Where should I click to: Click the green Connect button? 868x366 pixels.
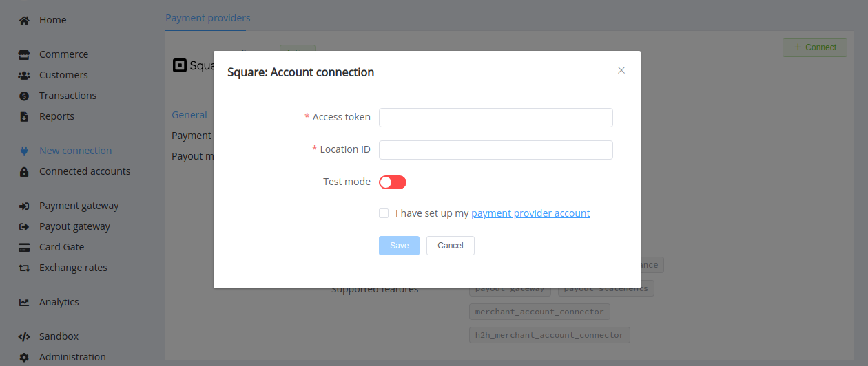[x=815, y=47]
